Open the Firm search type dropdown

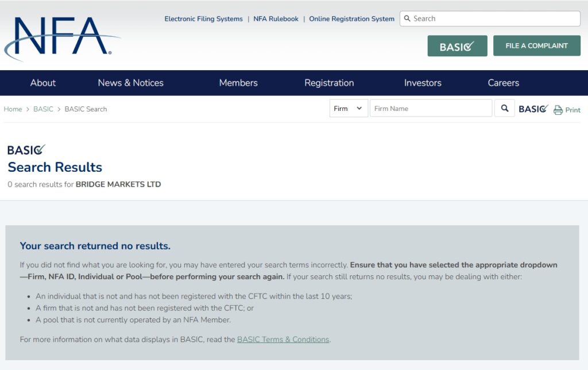click(348, 108)
